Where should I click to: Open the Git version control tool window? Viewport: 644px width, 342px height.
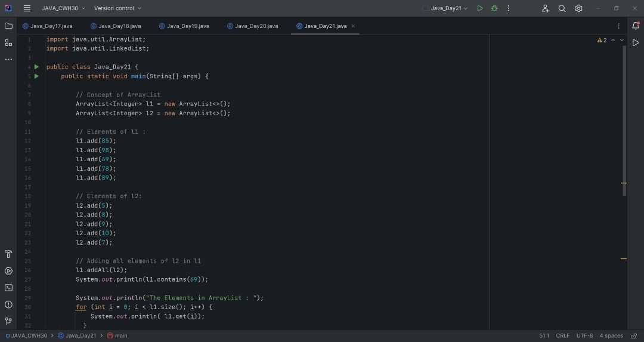tap(8, 321)
